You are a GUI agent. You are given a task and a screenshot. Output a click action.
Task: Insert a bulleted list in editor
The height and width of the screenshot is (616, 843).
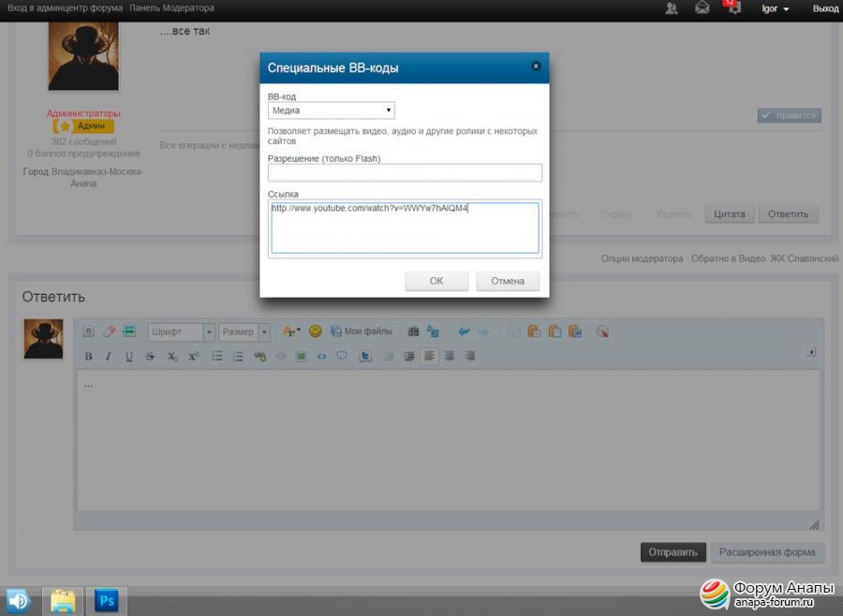(x=217, y=357)
